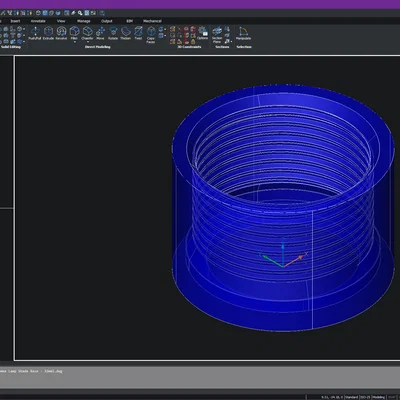The height and width of the screenshot is (400, 400).
Task: Select the Manipulate tool
Action: pyautogui.click(x=243, y=33)
